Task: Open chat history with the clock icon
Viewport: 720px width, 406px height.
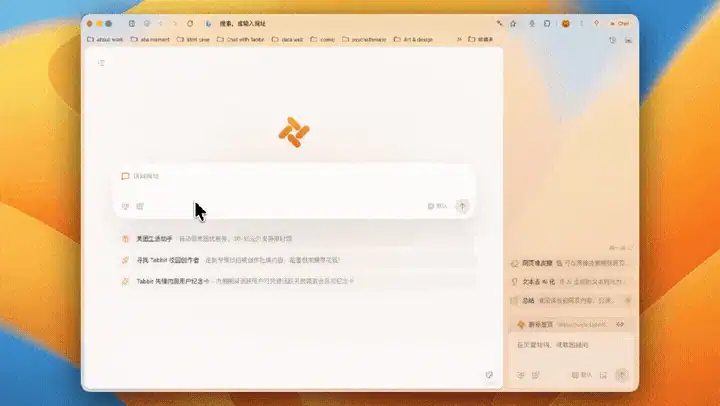Action: coord(613,40)
